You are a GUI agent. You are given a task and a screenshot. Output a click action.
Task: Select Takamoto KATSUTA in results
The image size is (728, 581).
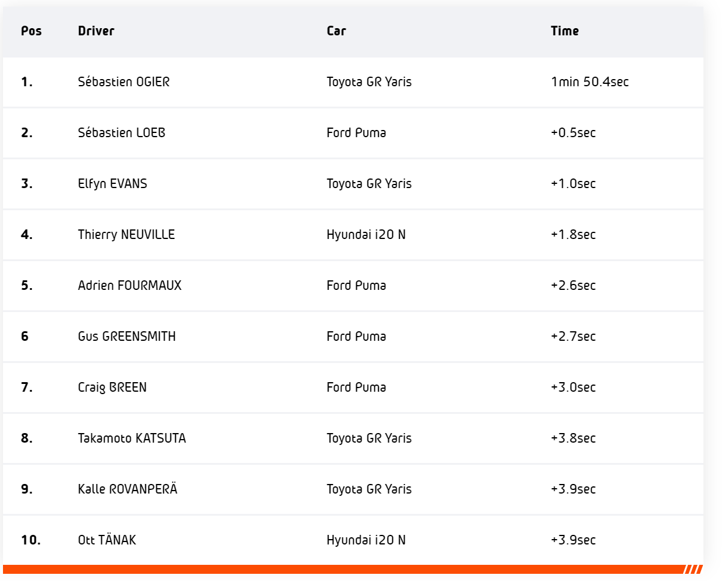click(x=132, y=438)
